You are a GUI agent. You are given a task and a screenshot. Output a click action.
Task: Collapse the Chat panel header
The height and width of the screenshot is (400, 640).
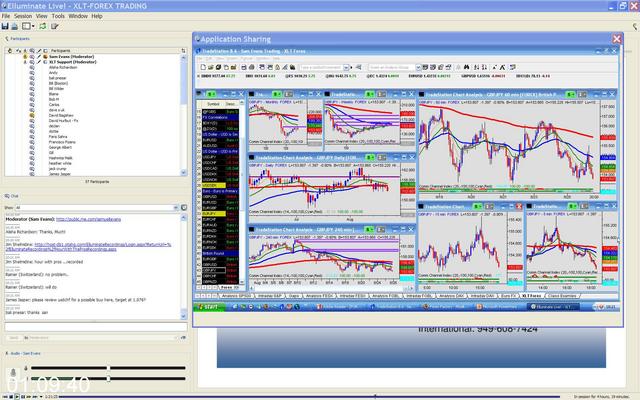tap(7, 196)
